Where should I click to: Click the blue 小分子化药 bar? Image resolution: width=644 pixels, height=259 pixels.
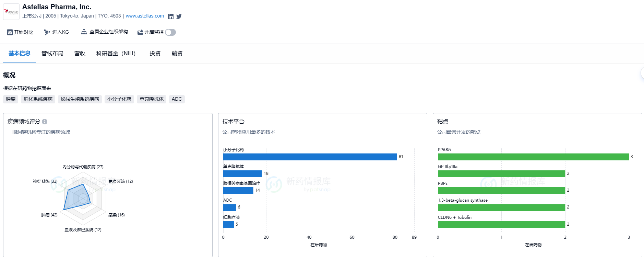coord(310,157)
